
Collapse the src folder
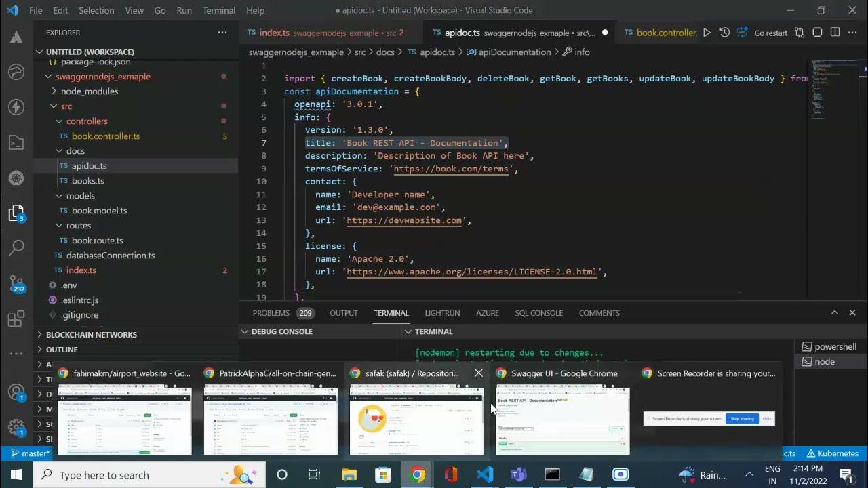click(x=136, y=106)
